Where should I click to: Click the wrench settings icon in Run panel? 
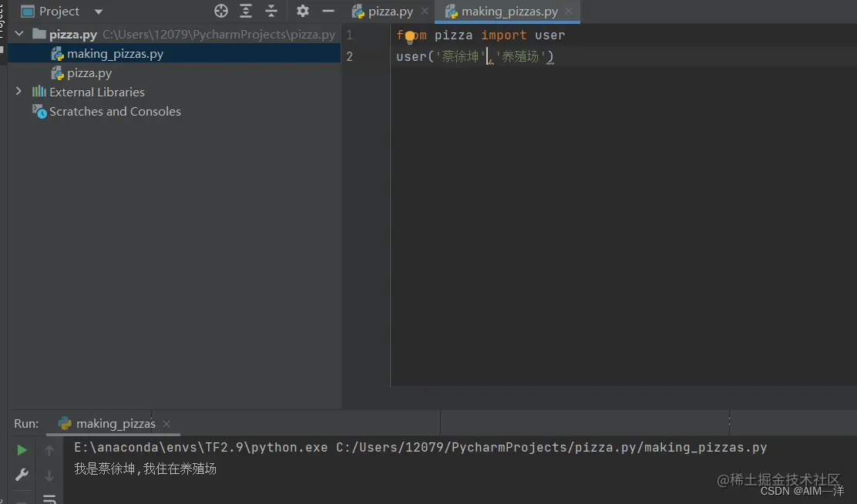pos(22,475)
